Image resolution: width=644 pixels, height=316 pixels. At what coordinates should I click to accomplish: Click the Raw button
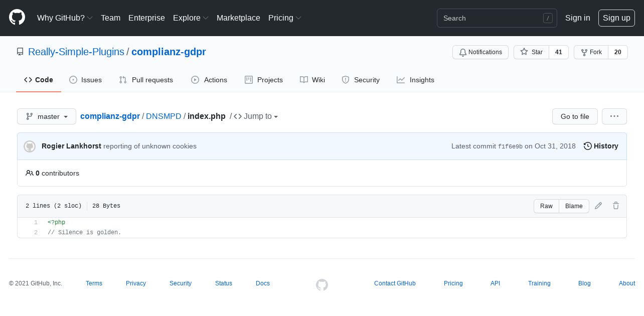[546, 206]
